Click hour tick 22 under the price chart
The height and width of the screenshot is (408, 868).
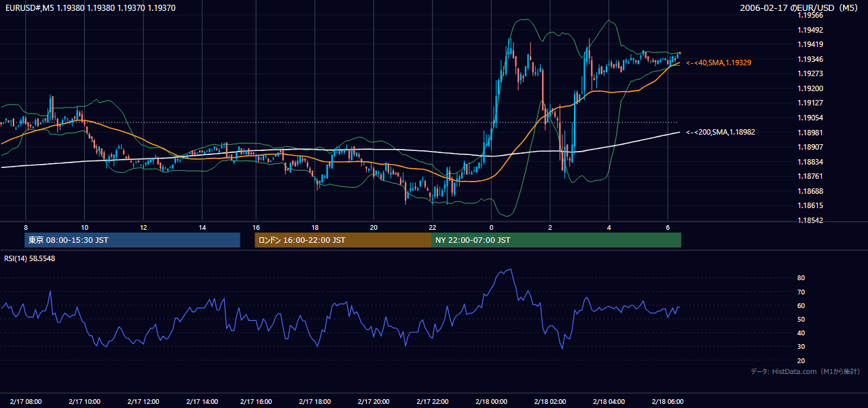(x=433, y=228)
